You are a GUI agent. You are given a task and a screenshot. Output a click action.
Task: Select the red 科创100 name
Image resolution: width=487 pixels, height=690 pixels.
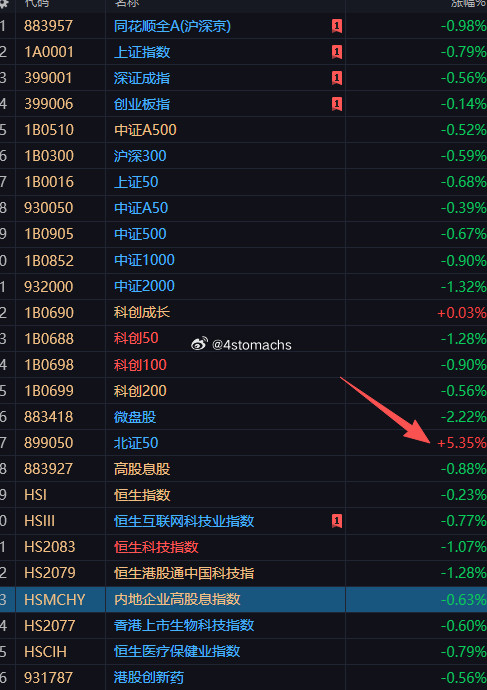[x=140, y=365]
